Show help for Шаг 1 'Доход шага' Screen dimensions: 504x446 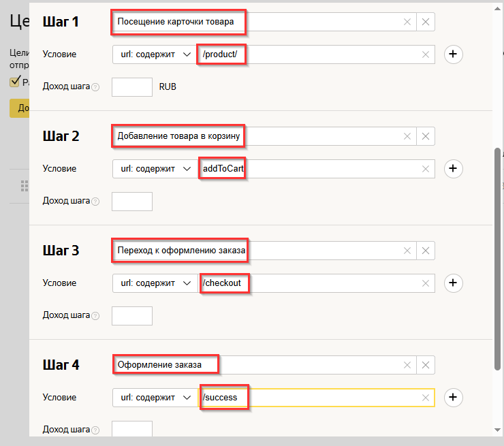[95, 87]
